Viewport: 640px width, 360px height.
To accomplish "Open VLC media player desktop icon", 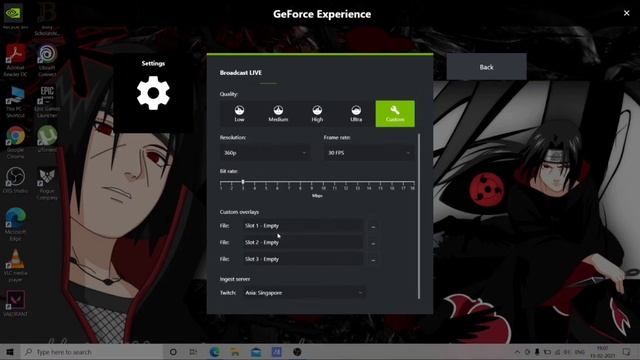I will click(x=16, y=265).
